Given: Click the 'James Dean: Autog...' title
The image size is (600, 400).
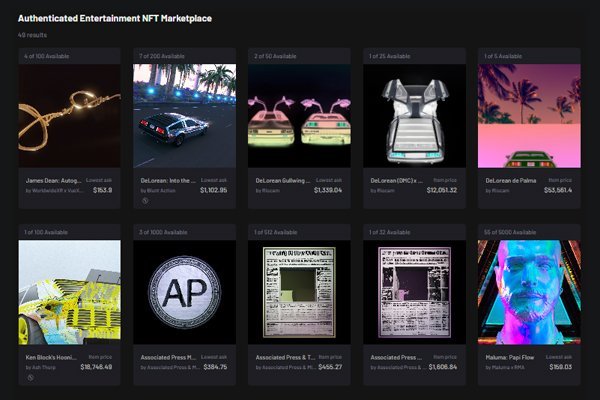Looking at the screenshot, I should point(54,180).
